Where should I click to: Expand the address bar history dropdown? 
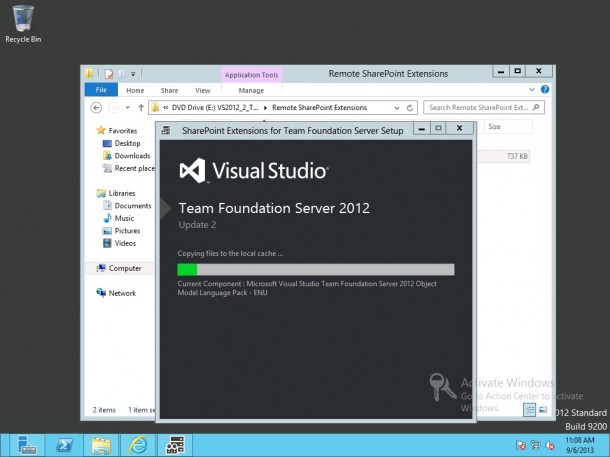pos(397,108)
